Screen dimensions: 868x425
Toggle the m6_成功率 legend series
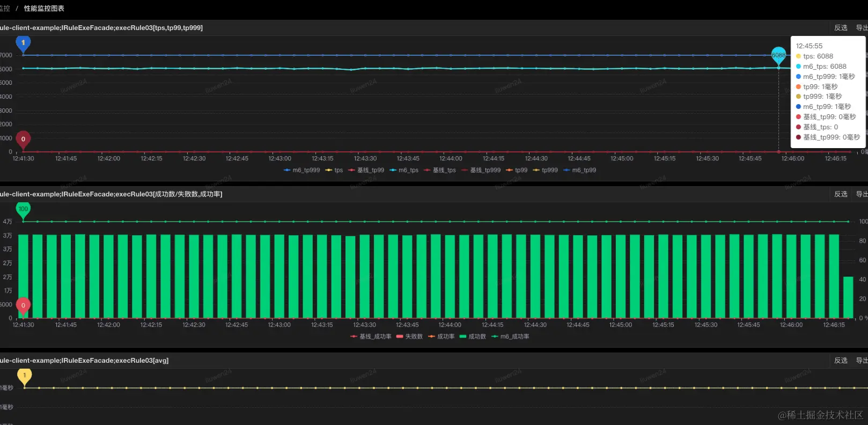[510, 336]
